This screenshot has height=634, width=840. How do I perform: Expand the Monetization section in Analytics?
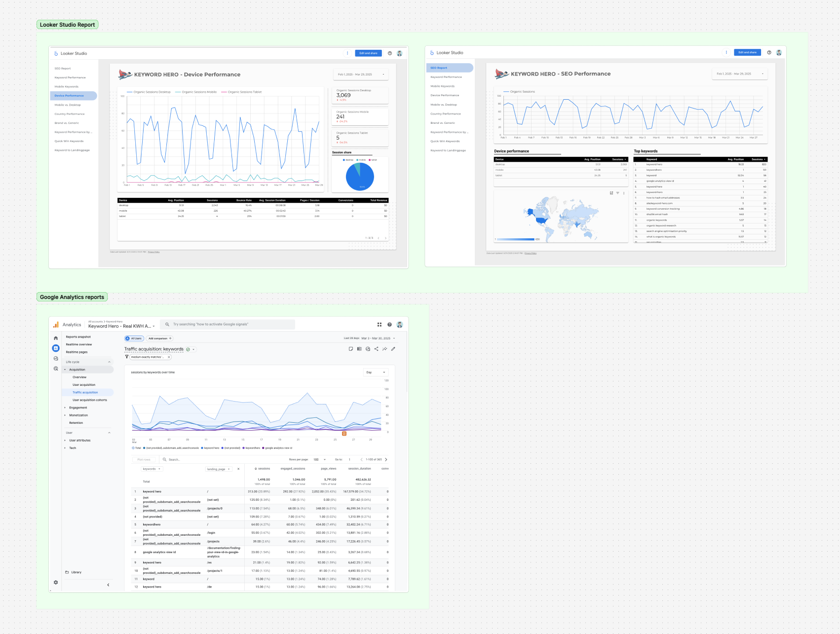[x=65, y=415]
